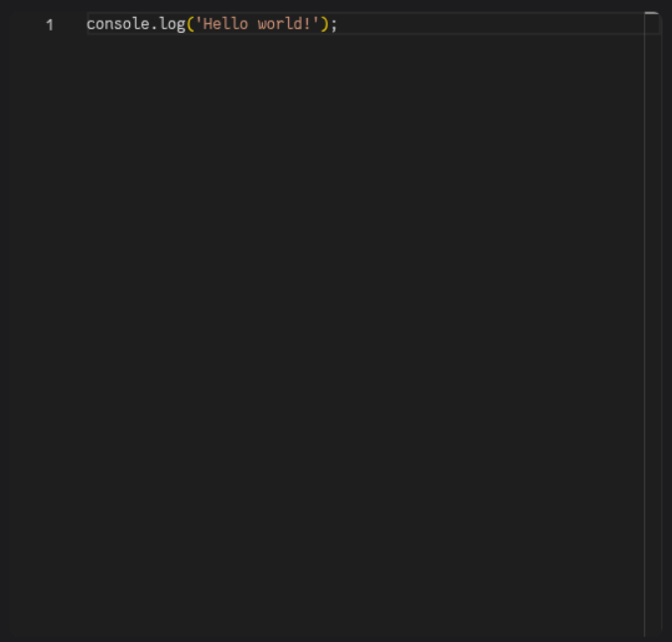Click the glyph margin left of line number 1
The width and height of the screenshot is (672, 642).
(18, 25)
